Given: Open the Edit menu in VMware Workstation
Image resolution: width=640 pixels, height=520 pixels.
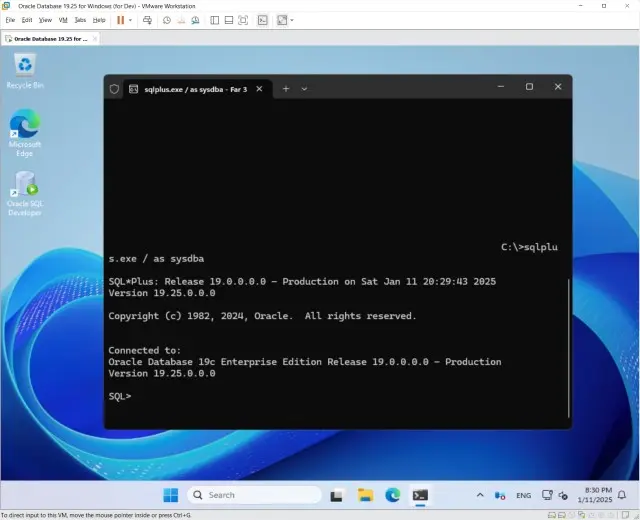Looking at the screenshot, I should pos(27,20).
